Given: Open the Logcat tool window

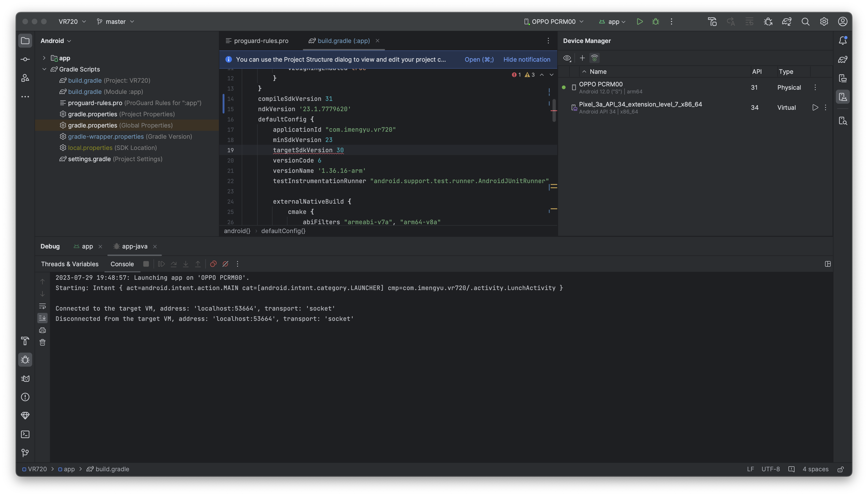Looking at the screenshot, I should pyautogui.click(x=25, y=379).
